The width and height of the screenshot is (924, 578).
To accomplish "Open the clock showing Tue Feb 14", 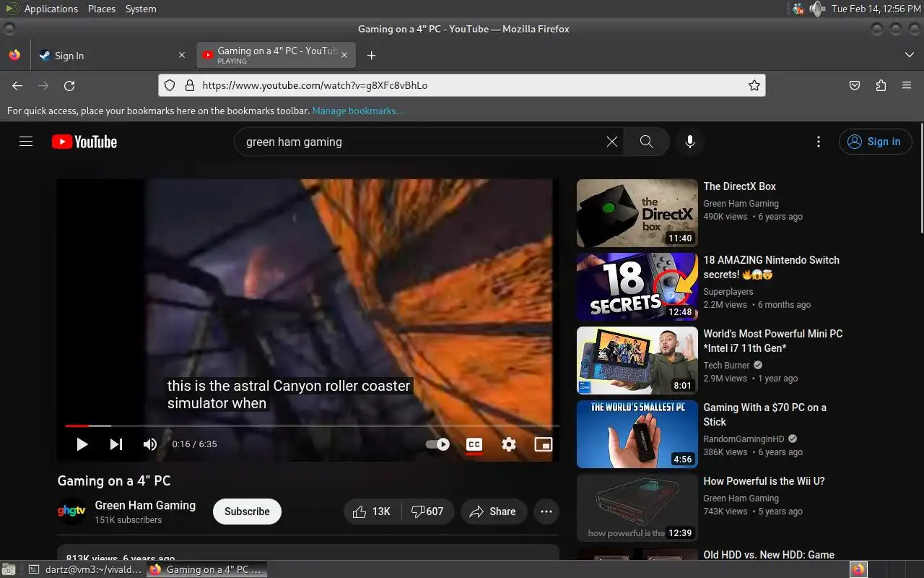I will click(x=876, y=9).
